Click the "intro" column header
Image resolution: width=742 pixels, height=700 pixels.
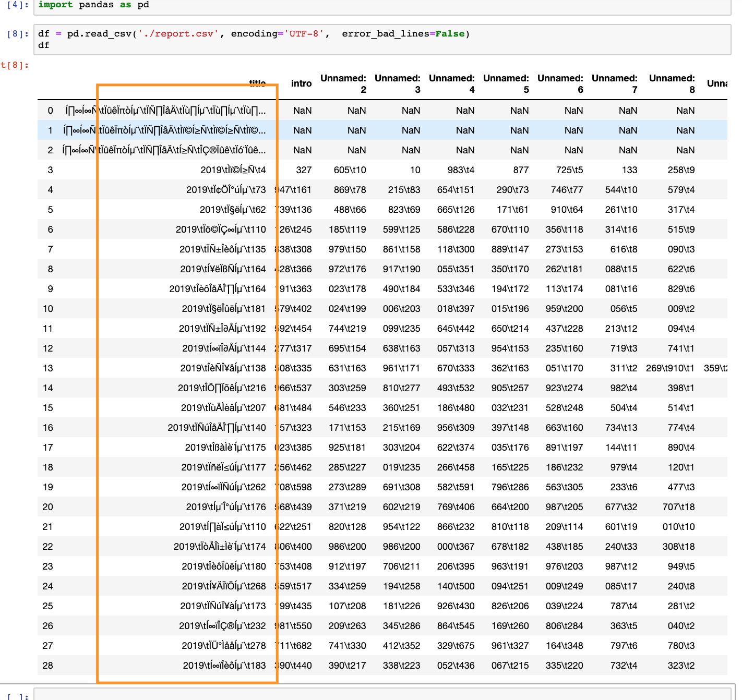[301, 83]
